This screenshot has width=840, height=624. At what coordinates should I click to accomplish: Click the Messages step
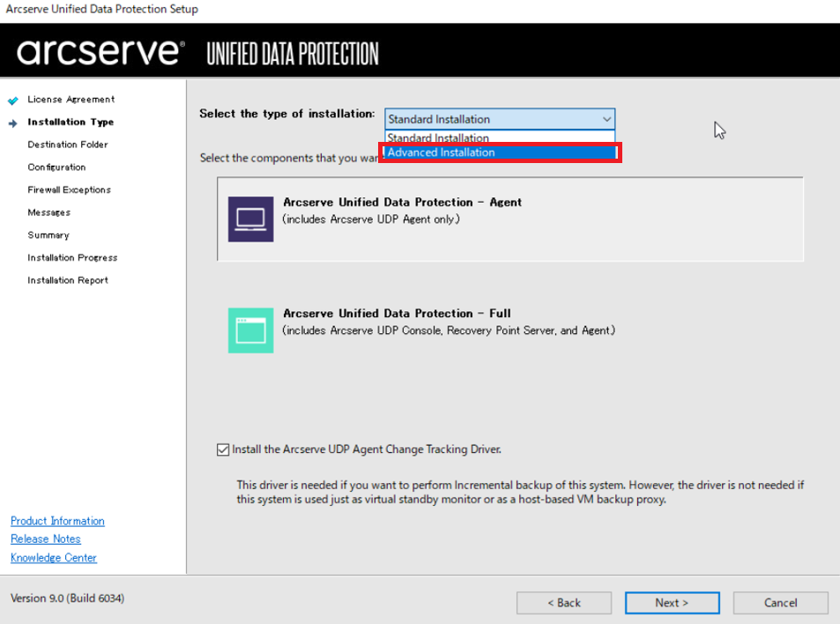49,212
